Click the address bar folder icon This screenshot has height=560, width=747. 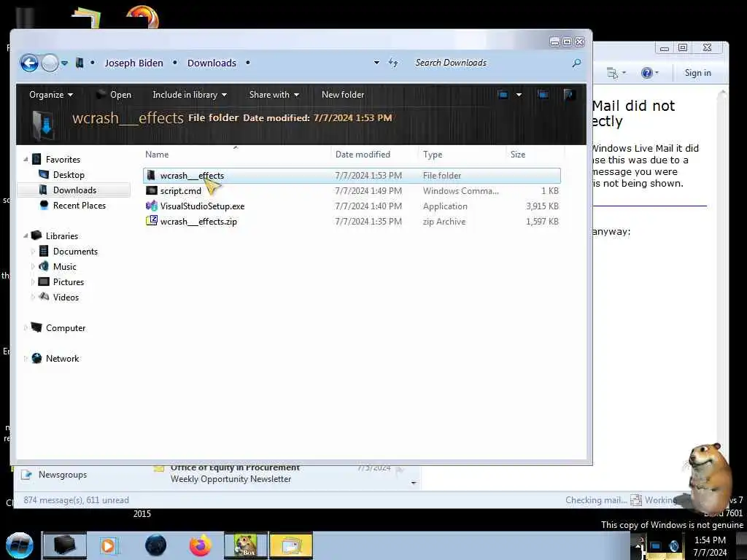click(80, 63)
